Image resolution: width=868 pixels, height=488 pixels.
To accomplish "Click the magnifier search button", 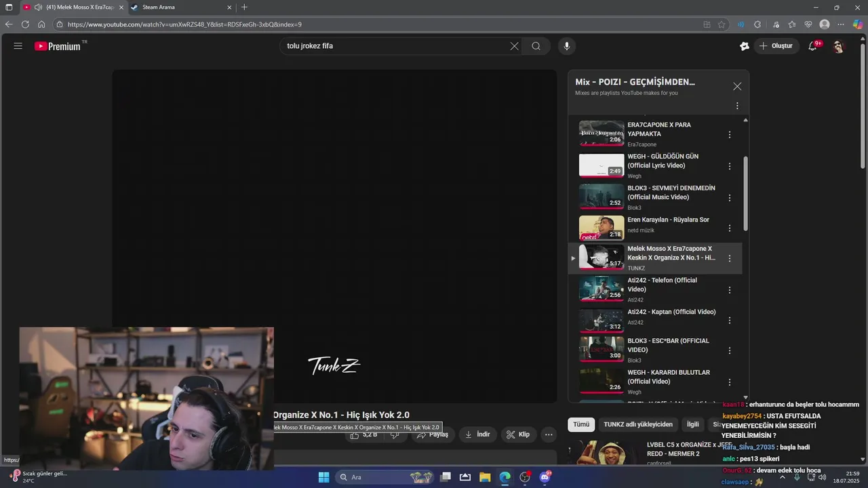I will click(x=536, y=46).
